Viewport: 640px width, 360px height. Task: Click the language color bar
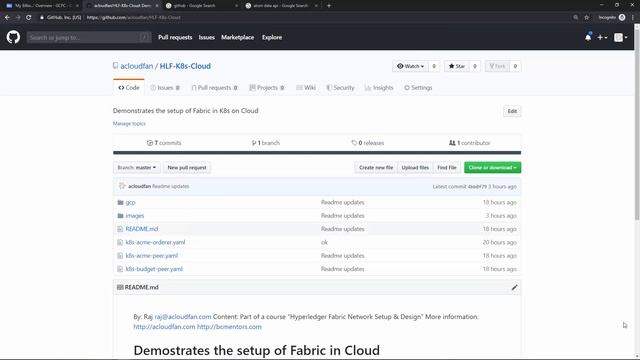pyautogui.click(x=317, y=153)
